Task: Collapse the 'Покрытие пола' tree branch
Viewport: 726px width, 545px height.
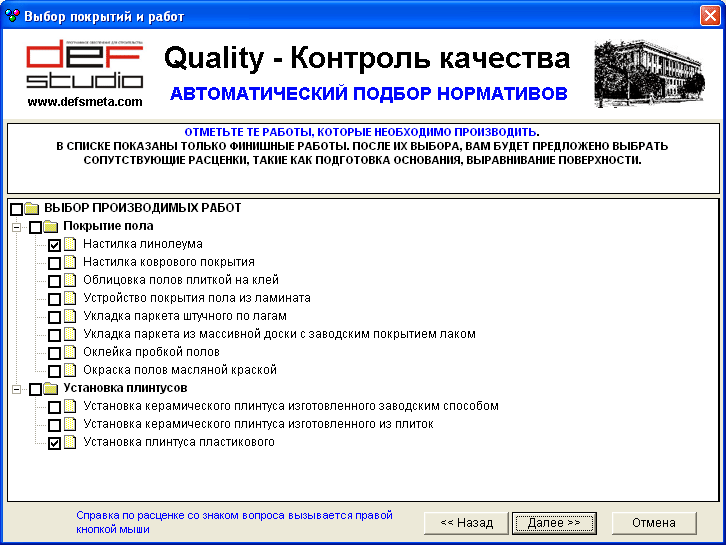Action: coord(17,227)
